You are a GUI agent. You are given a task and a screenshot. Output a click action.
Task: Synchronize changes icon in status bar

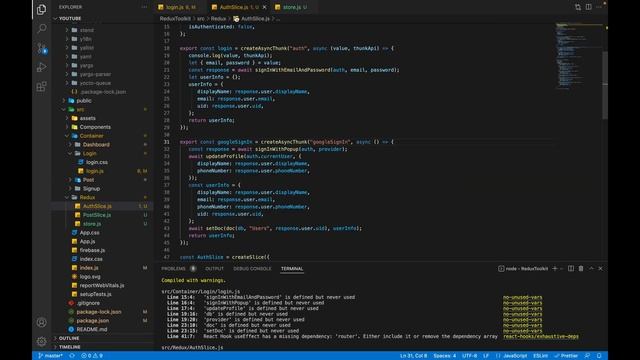[x=72, y=356]
